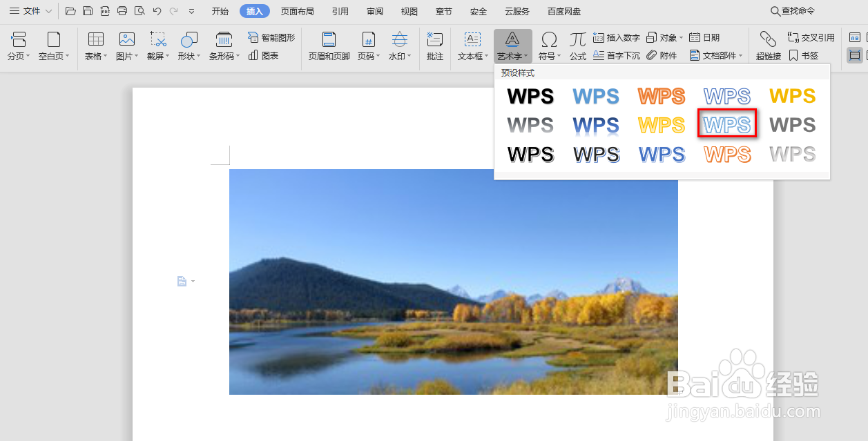Open the 云服务 tab
The width and height of the screenshot is (868, 441).
point(517,11)
